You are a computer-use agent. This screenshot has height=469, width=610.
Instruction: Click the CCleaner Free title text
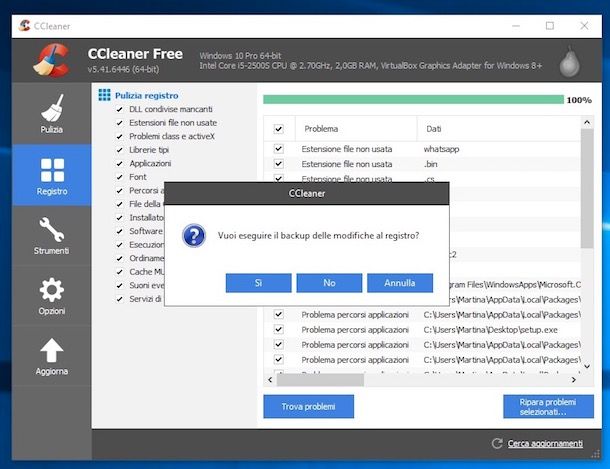coord(135,54)
